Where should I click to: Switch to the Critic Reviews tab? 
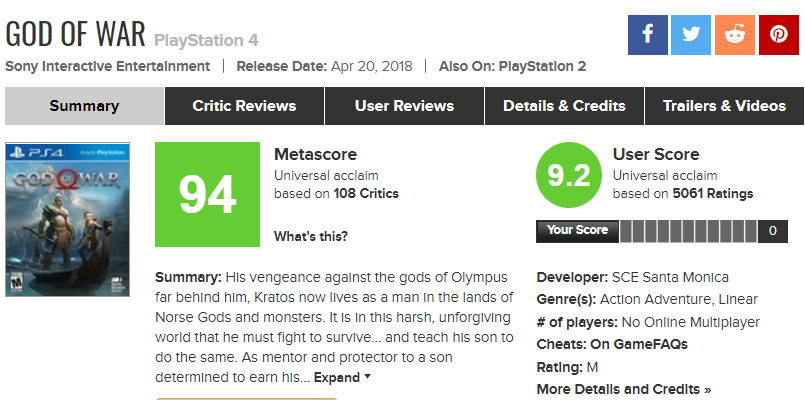click(x=244, y=106)
